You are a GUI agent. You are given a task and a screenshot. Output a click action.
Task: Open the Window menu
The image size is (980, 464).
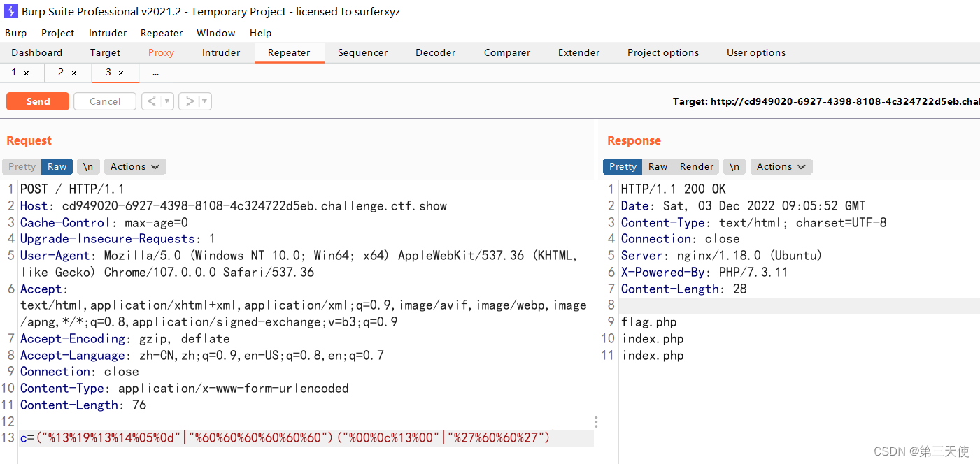216,33
